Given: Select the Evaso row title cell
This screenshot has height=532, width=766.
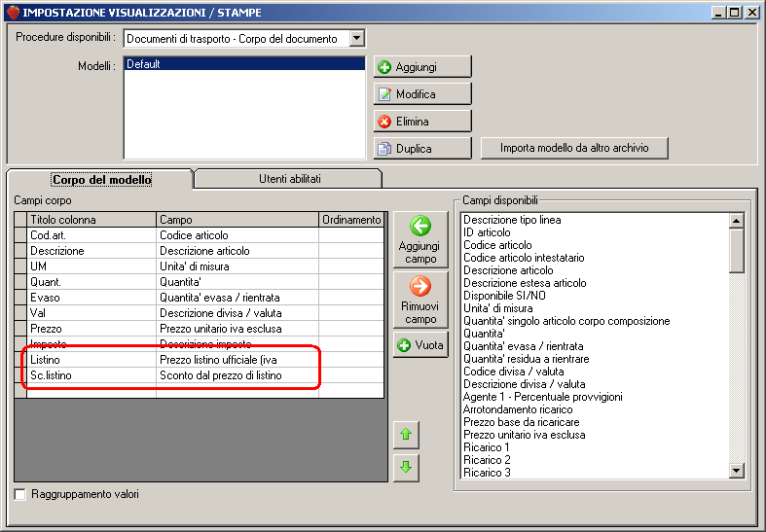Looking at the screenshot, I should tap(91, 298).
